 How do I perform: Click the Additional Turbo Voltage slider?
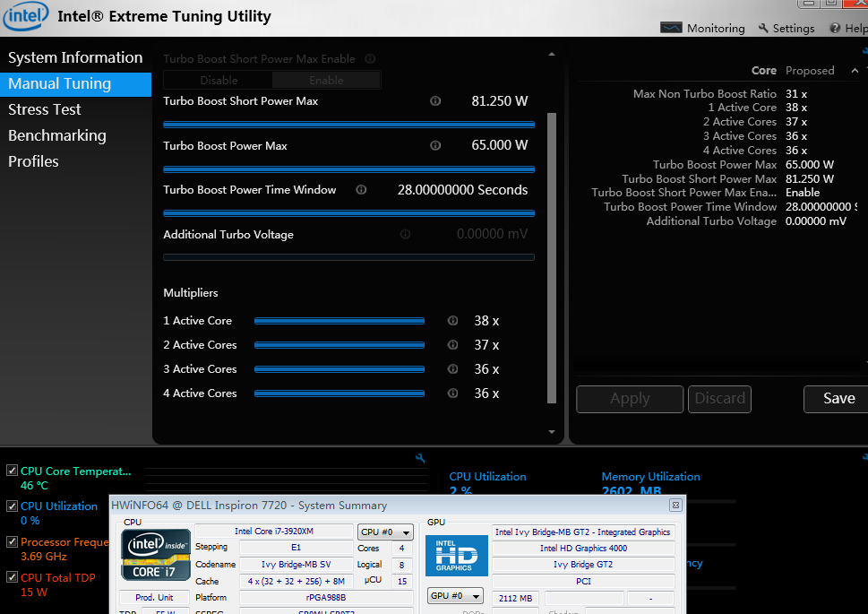click(348, 257)
